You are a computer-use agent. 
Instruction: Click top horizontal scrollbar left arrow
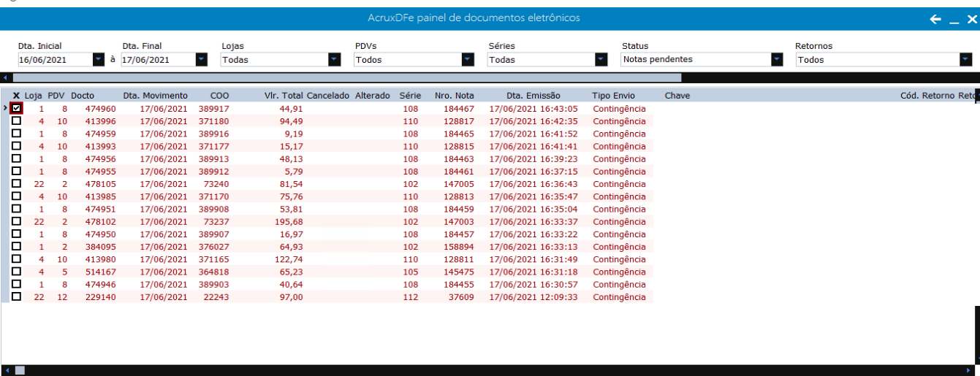(5, 77)
